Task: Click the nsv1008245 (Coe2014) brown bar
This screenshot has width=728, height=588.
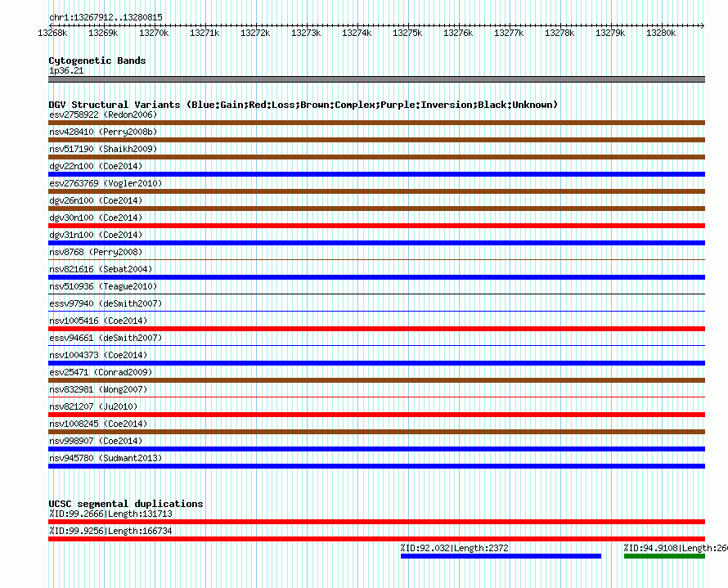Action: point(376,432)
